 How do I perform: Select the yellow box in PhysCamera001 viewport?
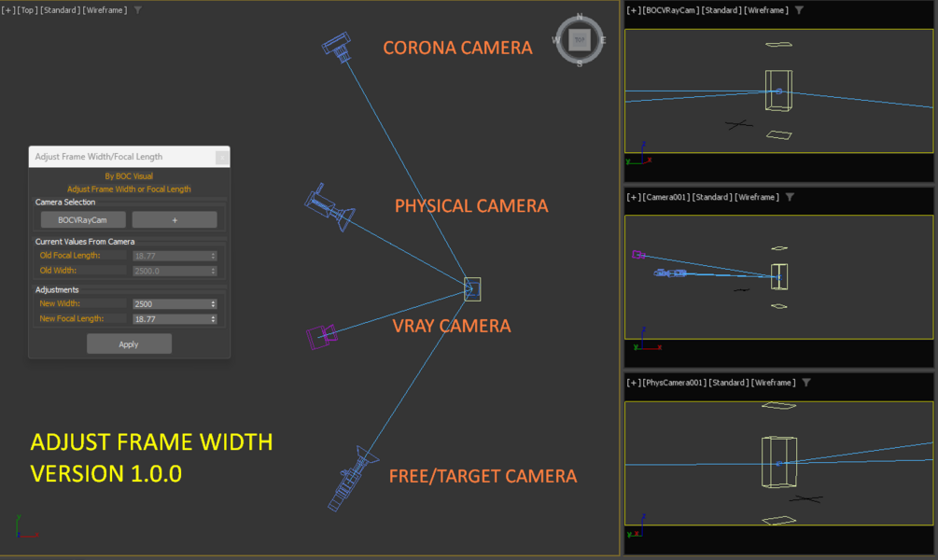pos(779,463)
